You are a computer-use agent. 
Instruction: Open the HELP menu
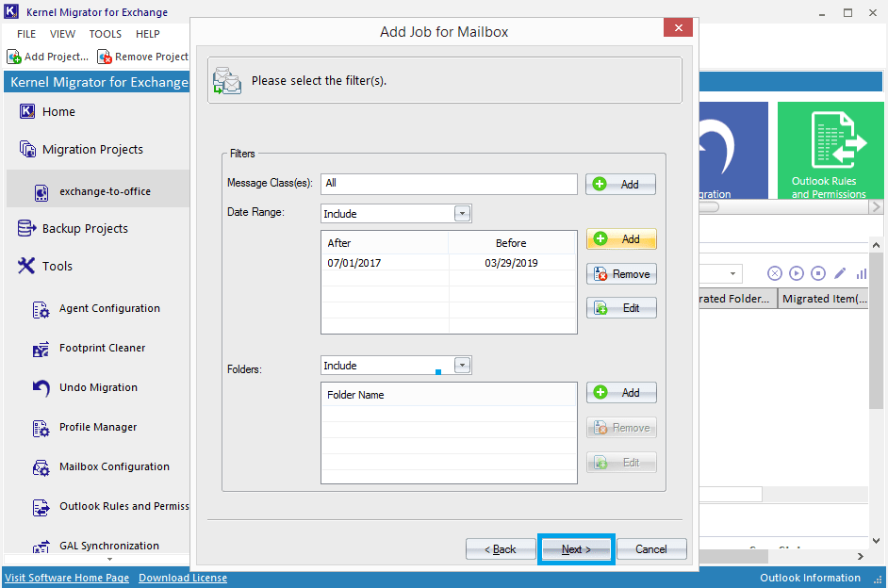click(148, 34)
